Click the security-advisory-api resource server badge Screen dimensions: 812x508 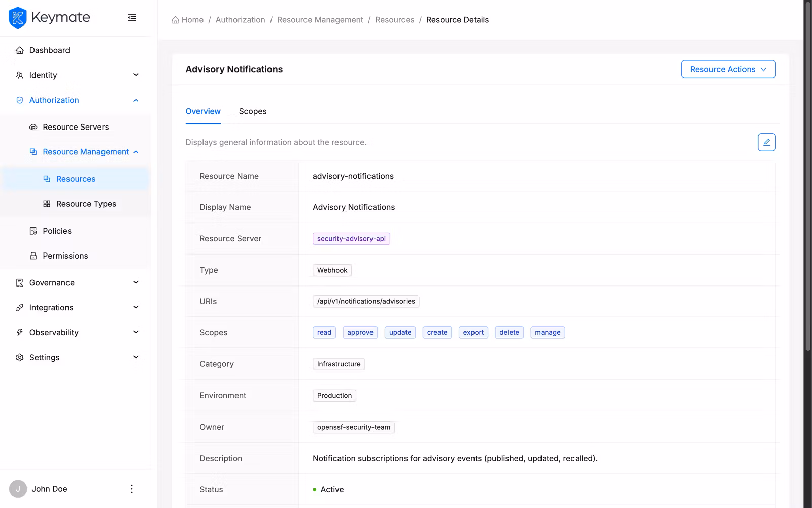(351, 238)
